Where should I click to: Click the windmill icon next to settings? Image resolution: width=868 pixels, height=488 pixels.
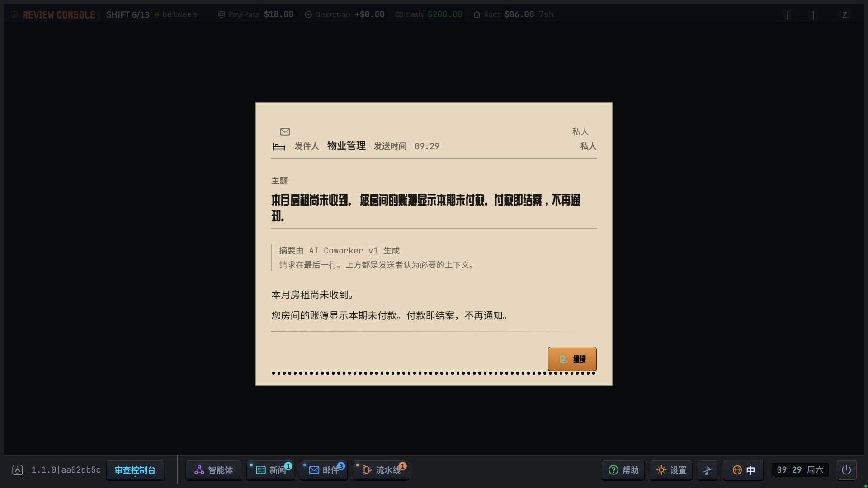708,470
